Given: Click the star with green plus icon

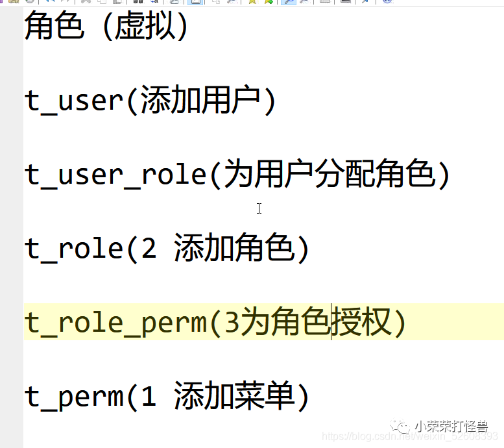Looking at the screenshot, I should [269, 1].
